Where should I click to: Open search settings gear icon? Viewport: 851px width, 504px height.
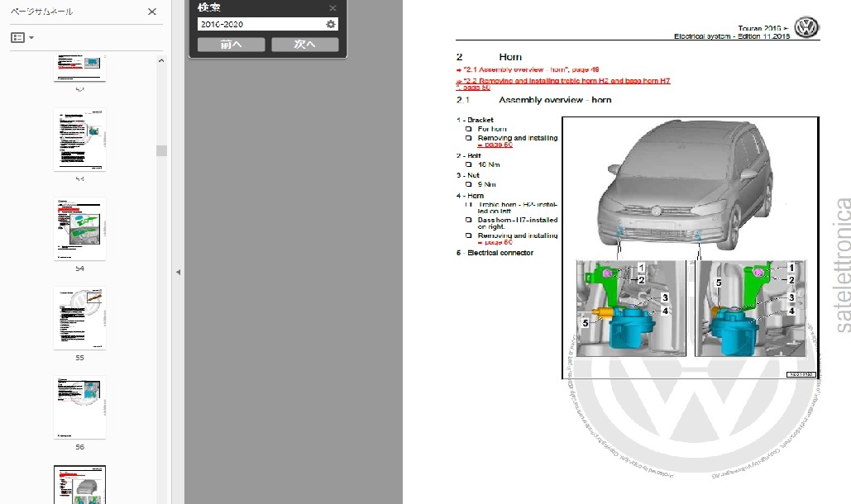coord(331,24)
